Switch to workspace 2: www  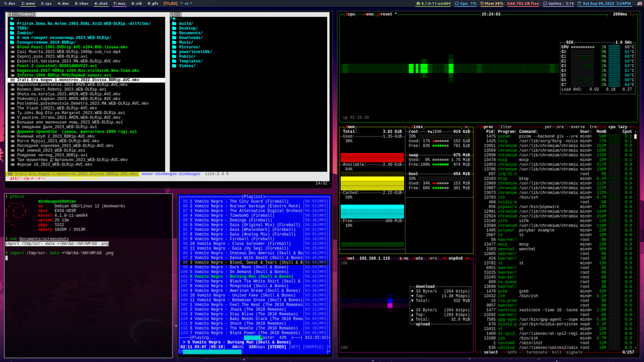(28, 3)
